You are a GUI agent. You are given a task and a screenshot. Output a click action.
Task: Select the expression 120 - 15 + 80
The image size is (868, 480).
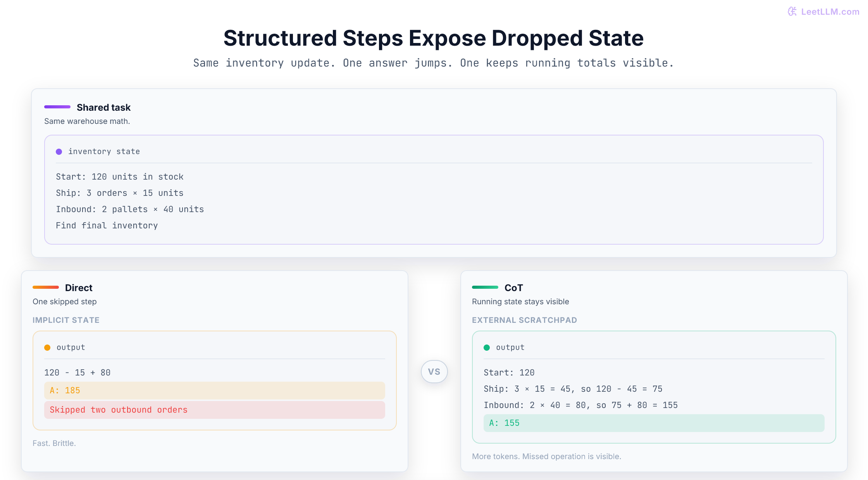77,372
